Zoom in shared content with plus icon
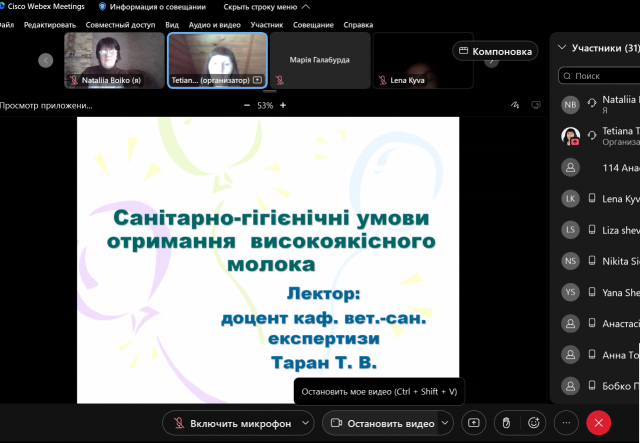The height and width of the screenshot is (443, 640). pos(284,105)
